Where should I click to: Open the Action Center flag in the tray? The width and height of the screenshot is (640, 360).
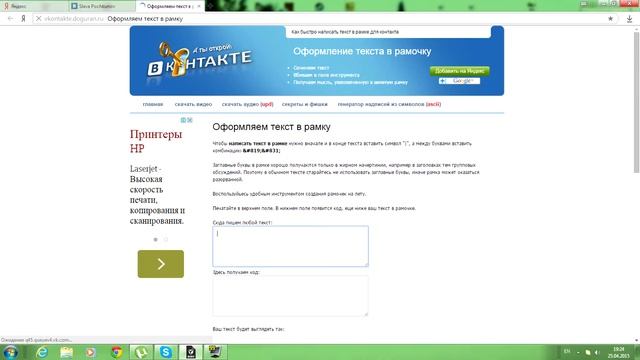[588, 352]
